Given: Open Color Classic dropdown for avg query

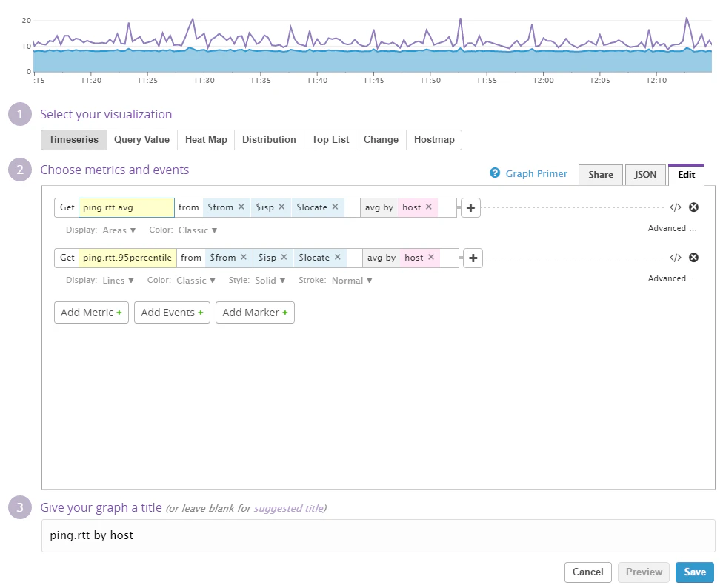Looking at the screenshot, I should [x=197, y=230].
